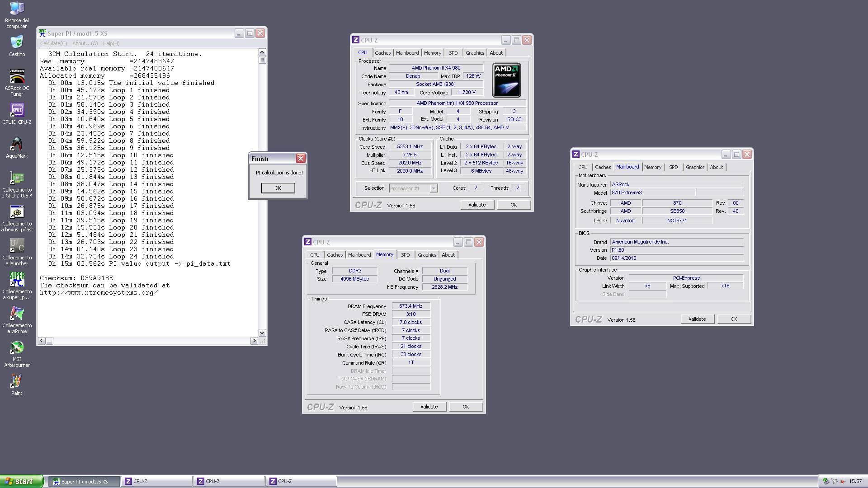The height and width of the screenshot is (488, 868).
Task: Click Super PI vertical scrollbar up arrow
Action: click(x=262, y=52)
